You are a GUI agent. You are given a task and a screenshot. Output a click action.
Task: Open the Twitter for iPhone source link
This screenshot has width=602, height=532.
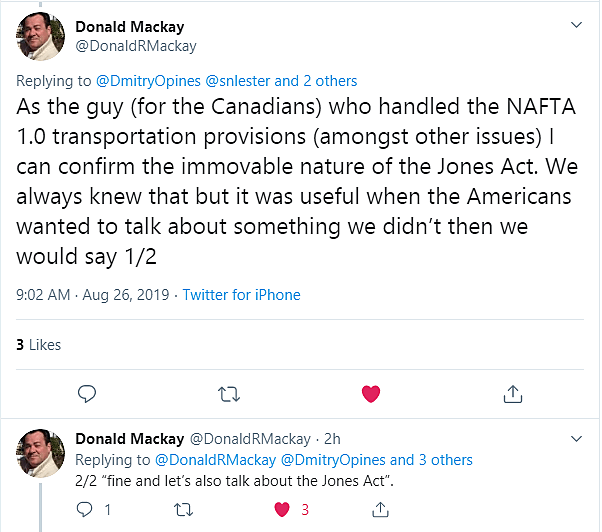click(x=243, y=295)
